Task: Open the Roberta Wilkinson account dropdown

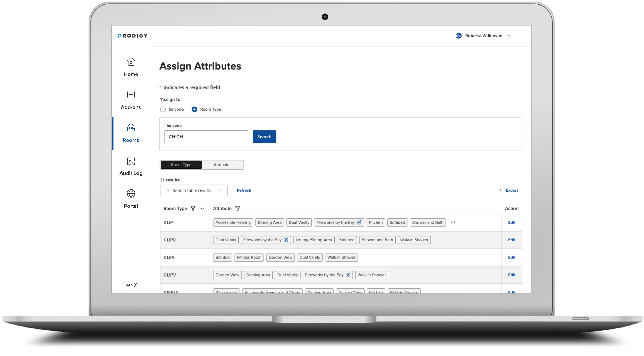Action: (x=509, y=36)
